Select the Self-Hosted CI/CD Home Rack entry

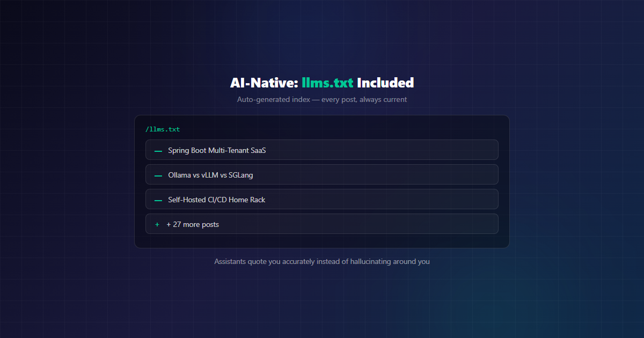[321, 199]
